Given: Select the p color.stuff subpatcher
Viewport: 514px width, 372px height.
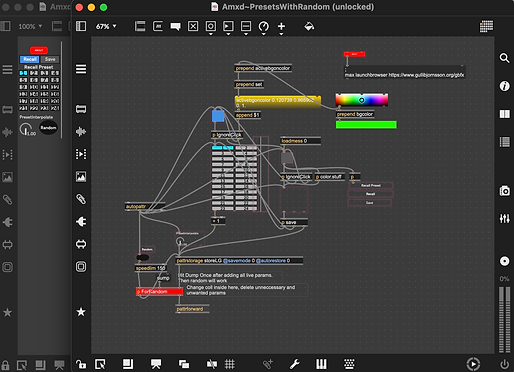Looking at the screenshot, I should click(330, 177).
